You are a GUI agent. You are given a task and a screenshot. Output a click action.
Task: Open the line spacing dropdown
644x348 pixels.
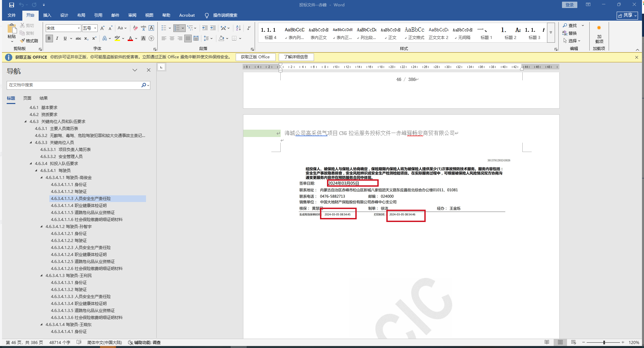[x=208, y=38]
